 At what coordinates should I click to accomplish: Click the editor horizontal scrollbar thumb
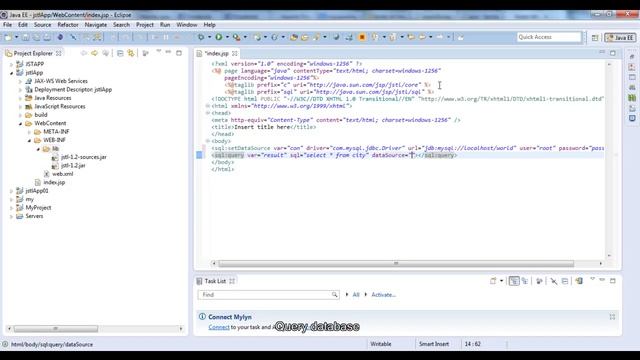(x=396, y=264)
